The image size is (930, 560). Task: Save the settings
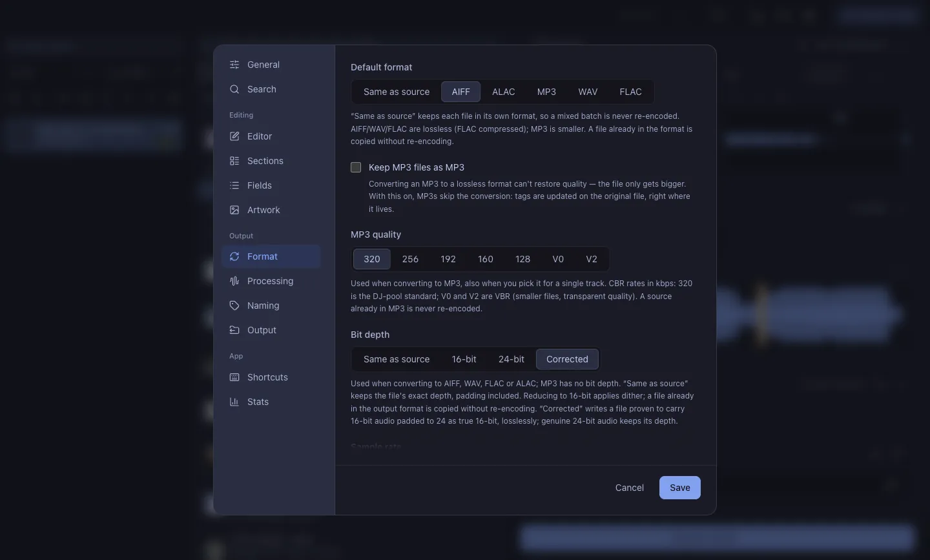[680, 488]
